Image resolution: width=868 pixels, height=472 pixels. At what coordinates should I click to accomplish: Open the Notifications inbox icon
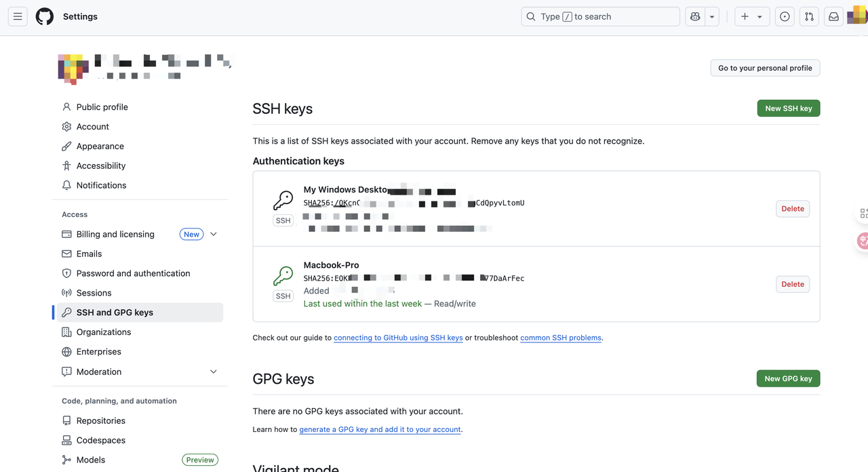833,16
